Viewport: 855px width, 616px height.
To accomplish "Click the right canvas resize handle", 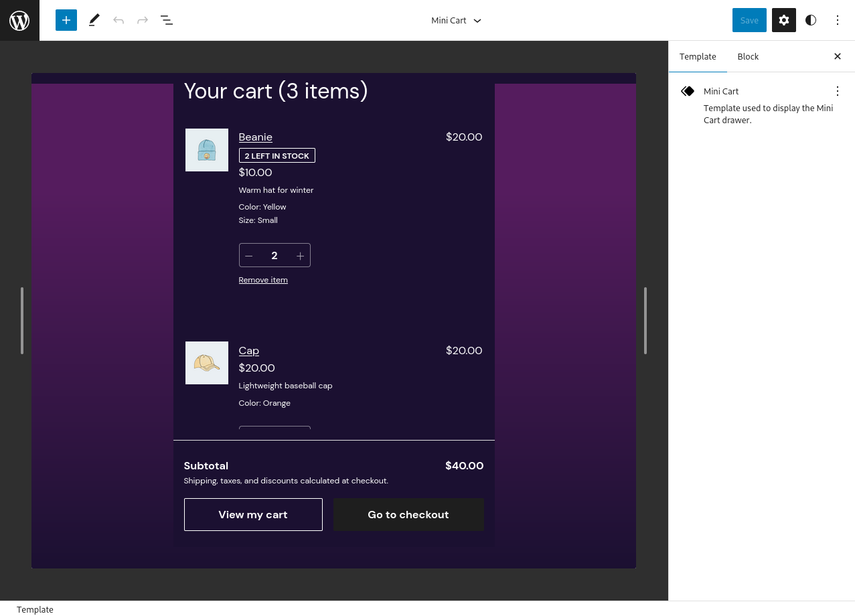I will pos(645,321).
